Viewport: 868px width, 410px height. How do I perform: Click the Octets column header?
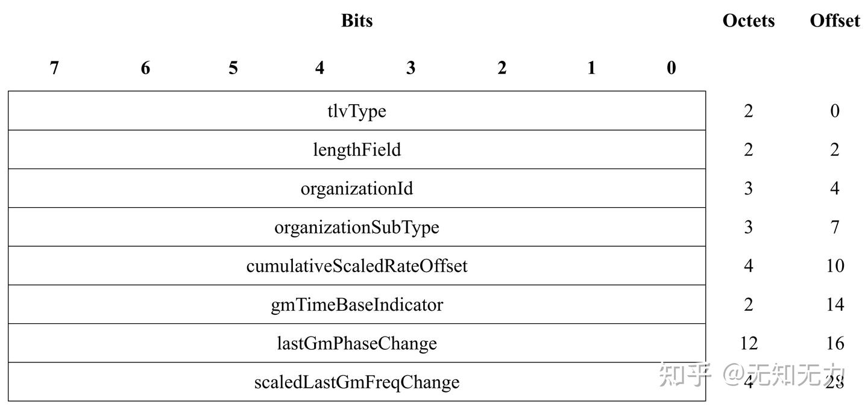(x=748, y=20)
